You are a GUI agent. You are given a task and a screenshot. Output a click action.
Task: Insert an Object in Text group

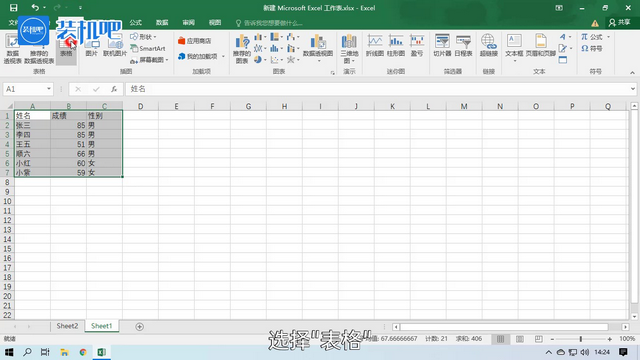point(563,60)
